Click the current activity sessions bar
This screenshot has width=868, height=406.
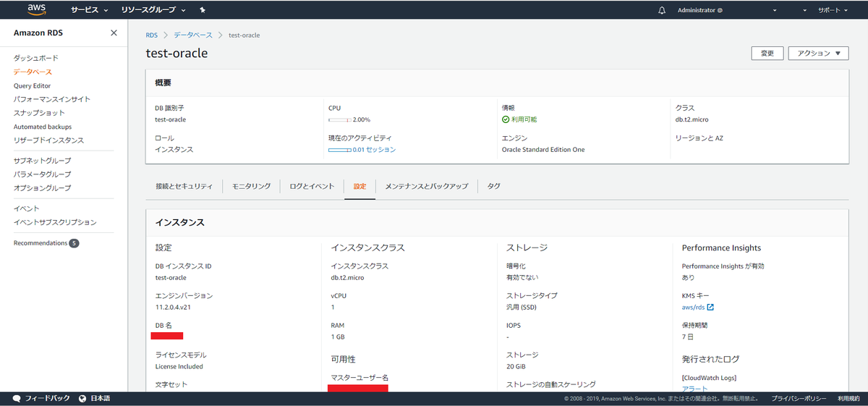[x=339, y=150]
